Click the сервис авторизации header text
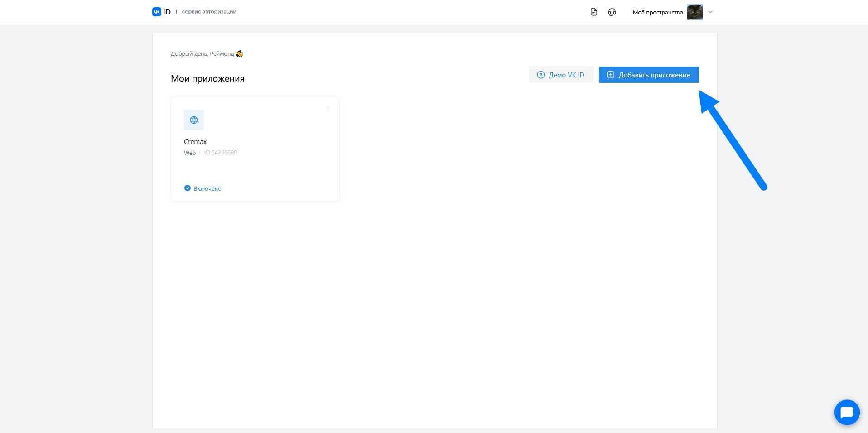 click(209, 12)
